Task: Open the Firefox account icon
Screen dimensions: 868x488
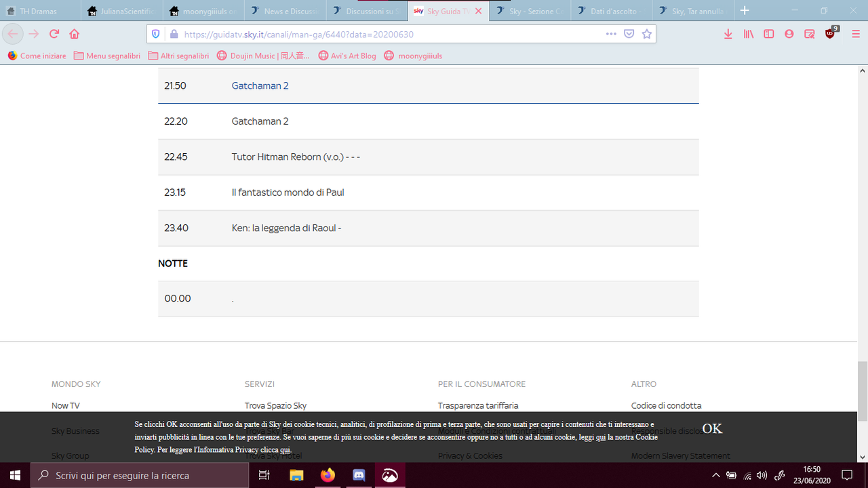Action: 789,34
